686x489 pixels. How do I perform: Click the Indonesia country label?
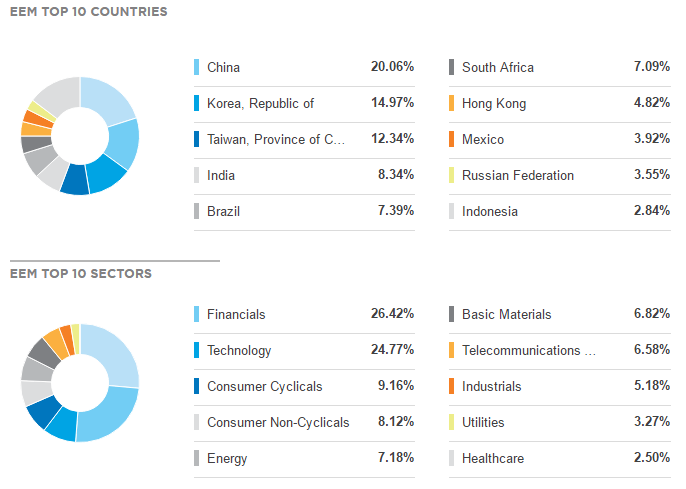coord(489,211)
